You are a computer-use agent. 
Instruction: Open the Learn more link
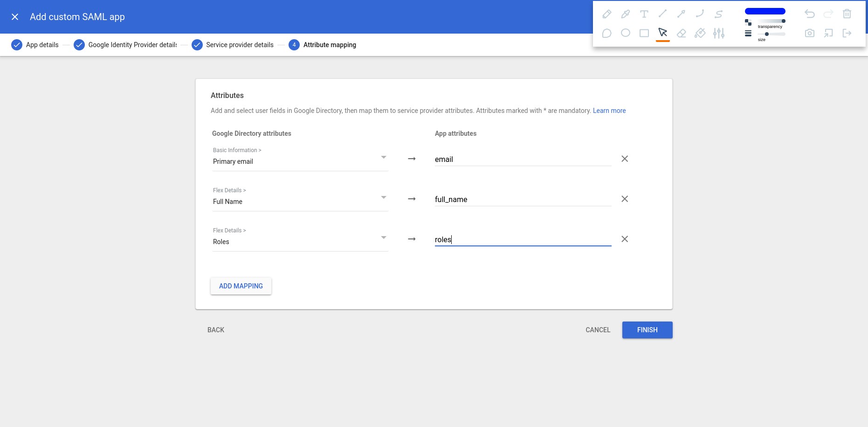609,111
